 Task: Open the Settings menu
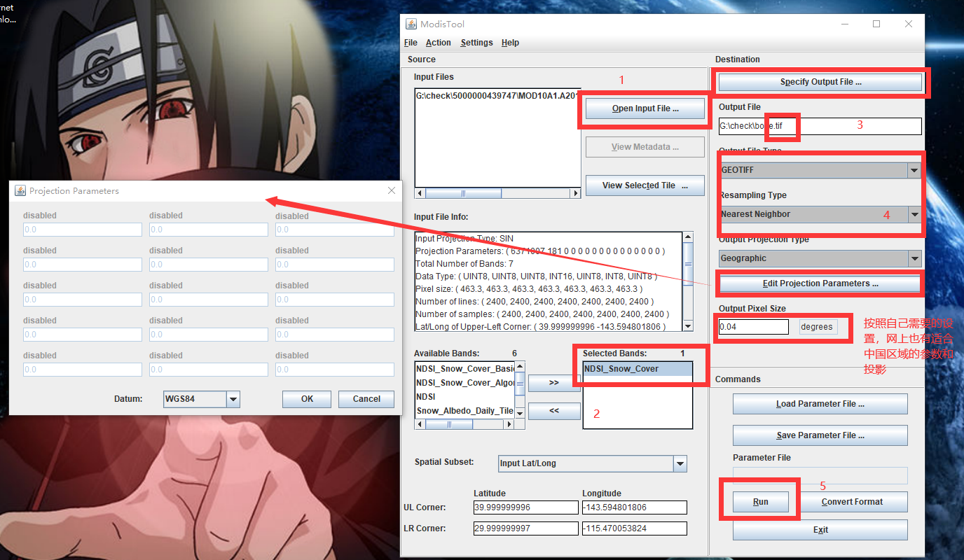coord(476,43)
